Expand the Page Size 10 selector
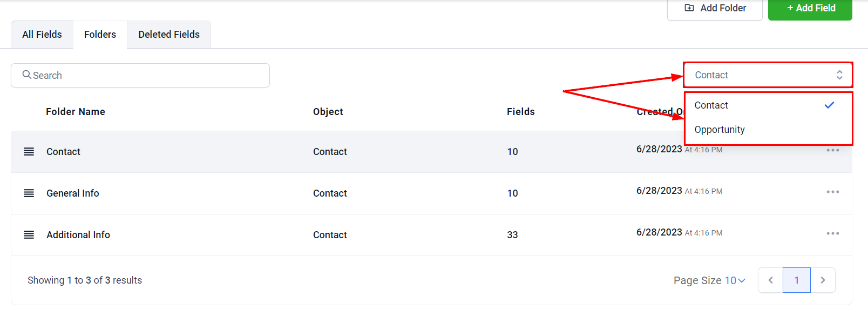 click(x=709, y=280)
